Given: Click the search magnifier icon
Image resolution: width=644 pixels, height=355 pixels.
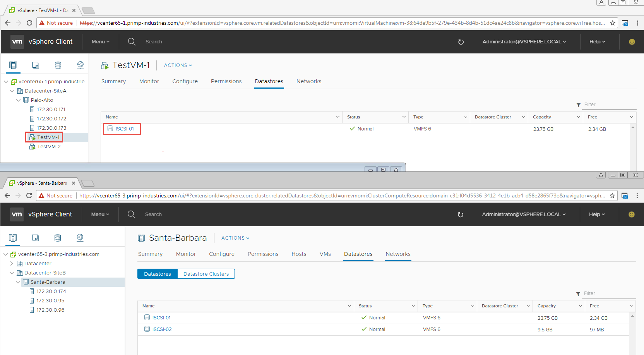Looking at the screenshot, I should (132, 41).
